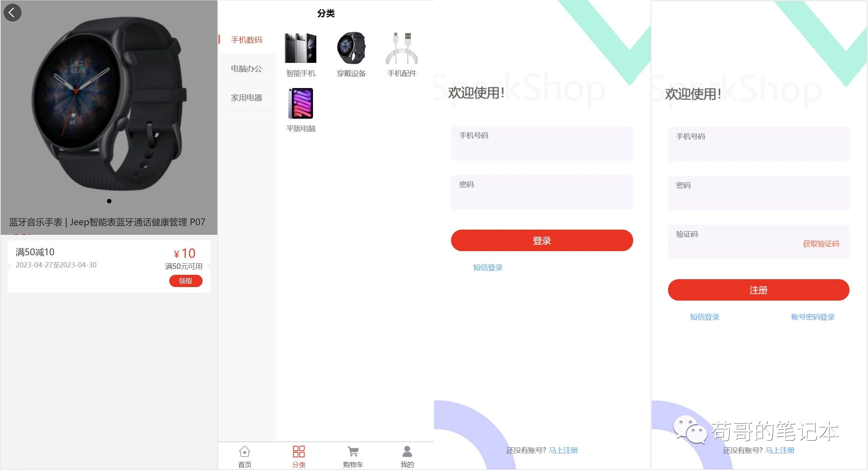Focus 密码 field on login screen
Image resolution: width=868 pixels, height=470 pixels.
click(542, 192)
